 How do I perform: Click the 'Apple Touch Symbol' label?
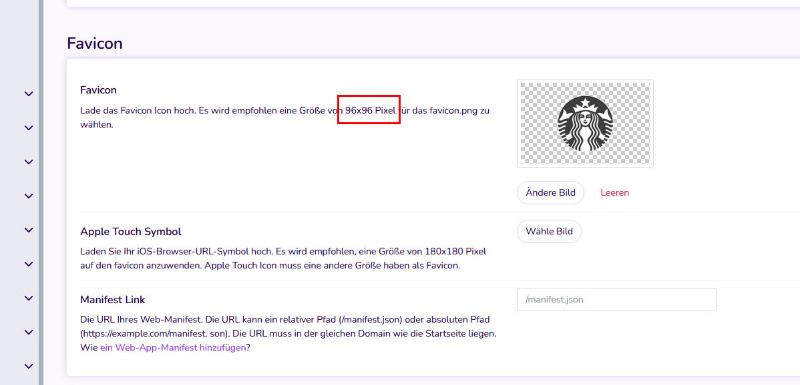[x=131, y=232]
